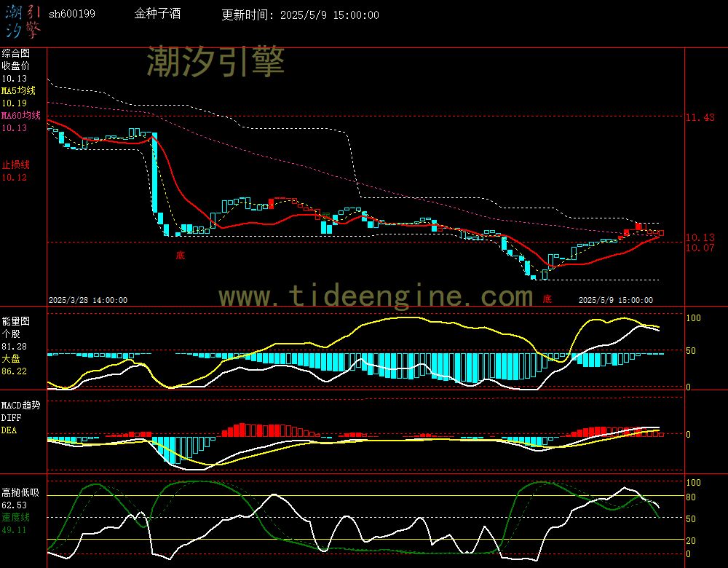The height and width of the screenshot is (568, 728).
Task: Click the 底 marker beside the 2025/5/9 date
Action: [547, 299]
